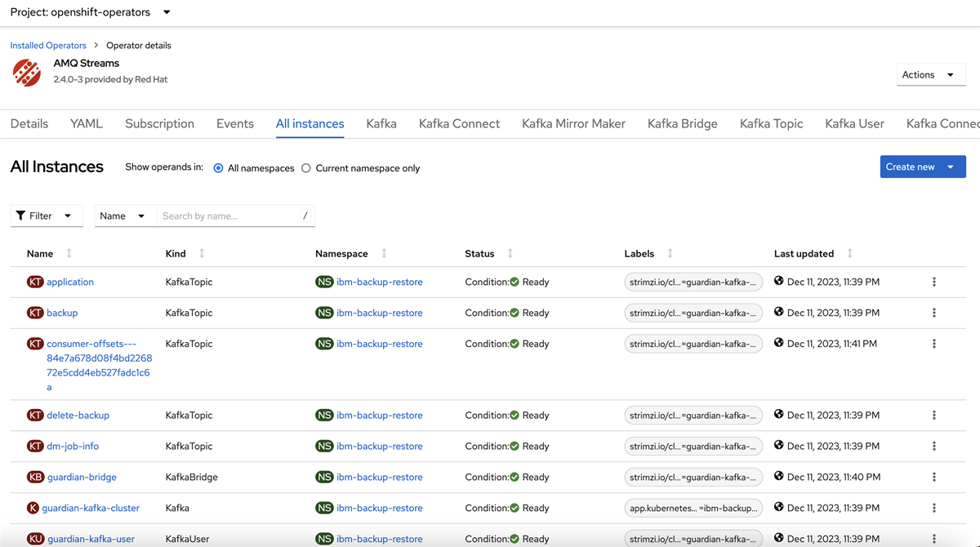This screenshot has height=547, width=980.
Task: Select Current namespace only radio option
Action: (x=306, y=168)
